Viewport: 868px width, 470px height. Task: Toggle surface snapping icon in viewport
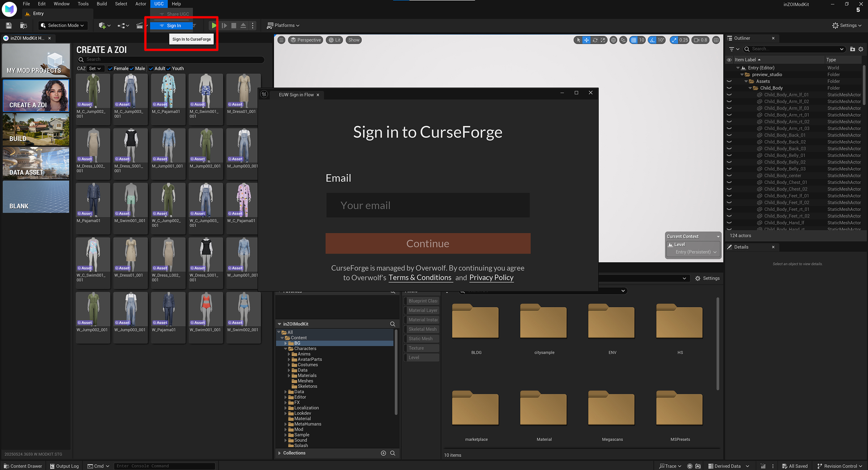coord(623,40)
